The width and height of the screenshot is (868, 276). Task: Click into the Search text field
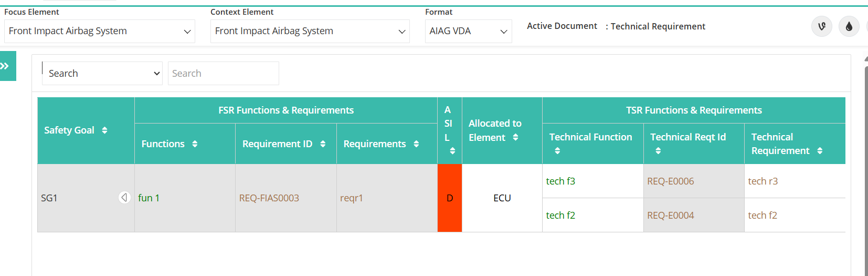pyautogui.click(x=223, y=73)
